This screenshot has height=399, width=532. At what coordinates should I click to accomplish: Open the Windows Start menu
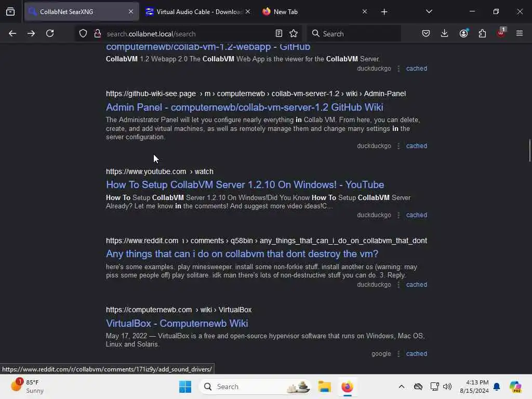coord(185,387)
